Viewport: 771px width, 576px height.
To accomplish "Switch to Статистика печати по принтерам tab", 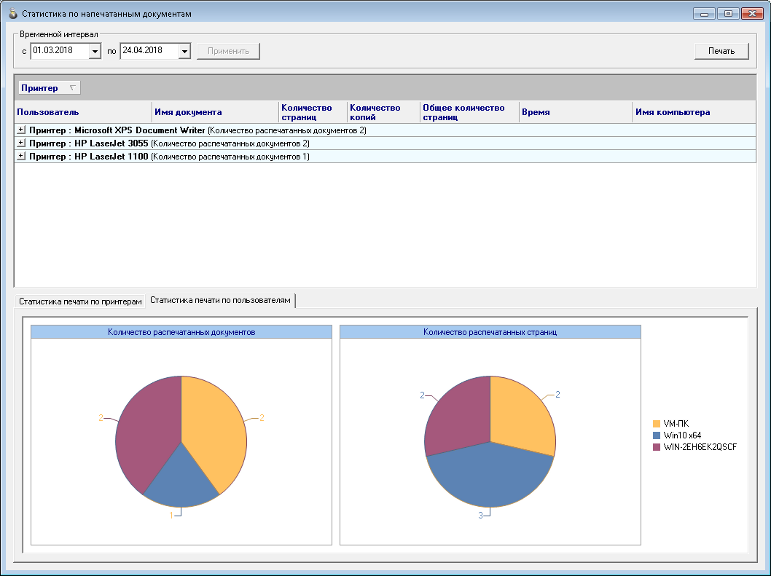I will [x=80, y=302].
